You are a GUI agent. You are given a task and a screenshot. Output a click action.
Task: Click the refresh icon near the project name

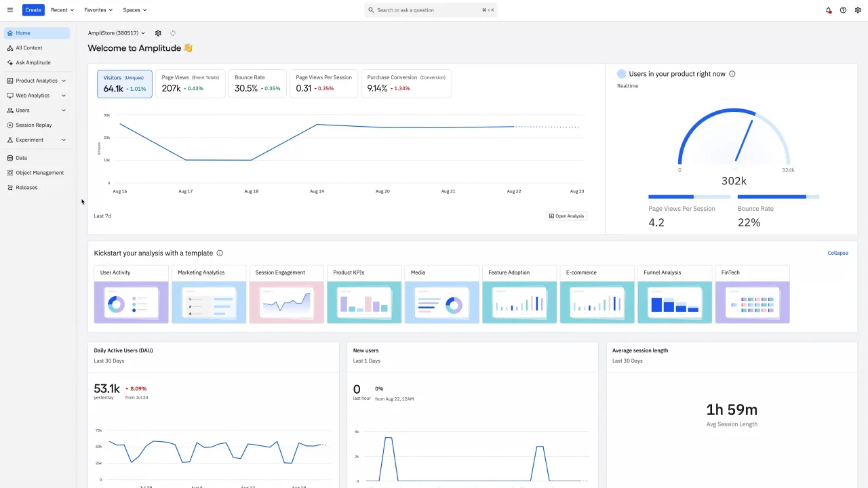point(173,33)
